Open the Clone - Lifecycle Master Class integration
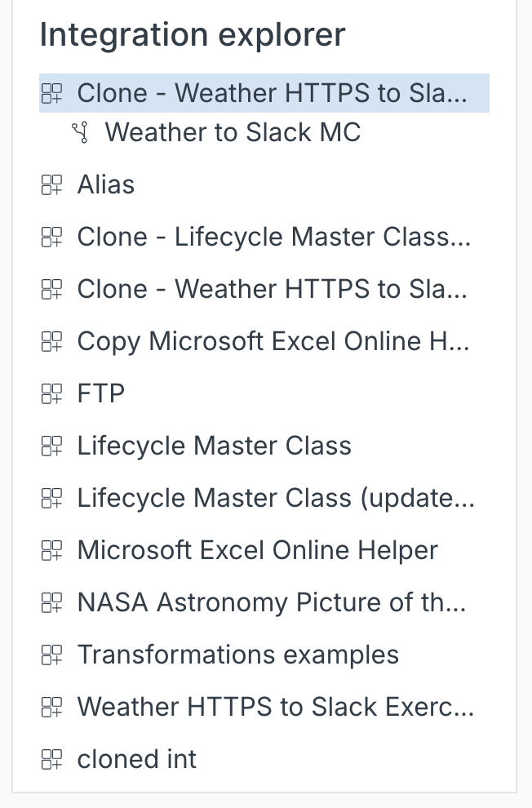 pyautogui.click(x=273, y=238)
